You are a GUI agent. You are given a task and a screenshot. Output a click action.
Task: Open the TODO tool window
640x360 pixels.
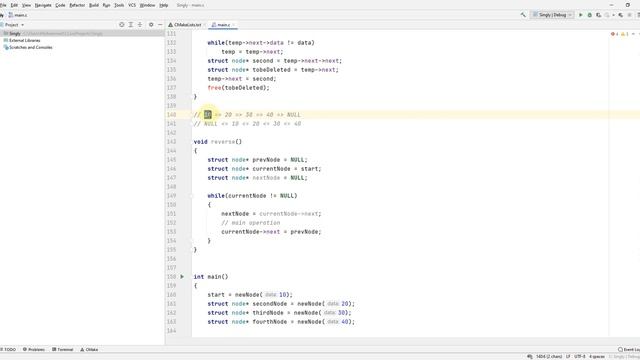(x=8, y=349)
